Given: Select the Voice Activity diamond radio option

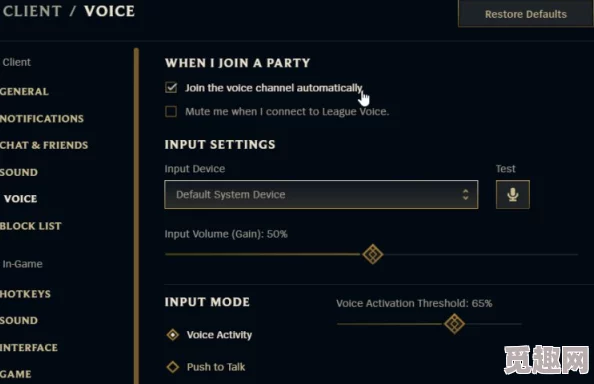Looking at the screenshot, I should pos(173,335).
